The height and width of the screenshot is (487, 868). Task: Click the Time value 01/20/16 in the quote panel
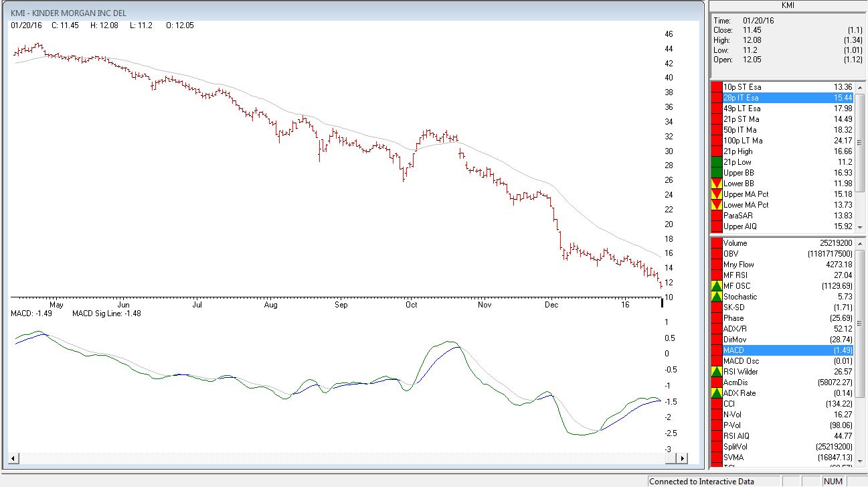[758, 21]
